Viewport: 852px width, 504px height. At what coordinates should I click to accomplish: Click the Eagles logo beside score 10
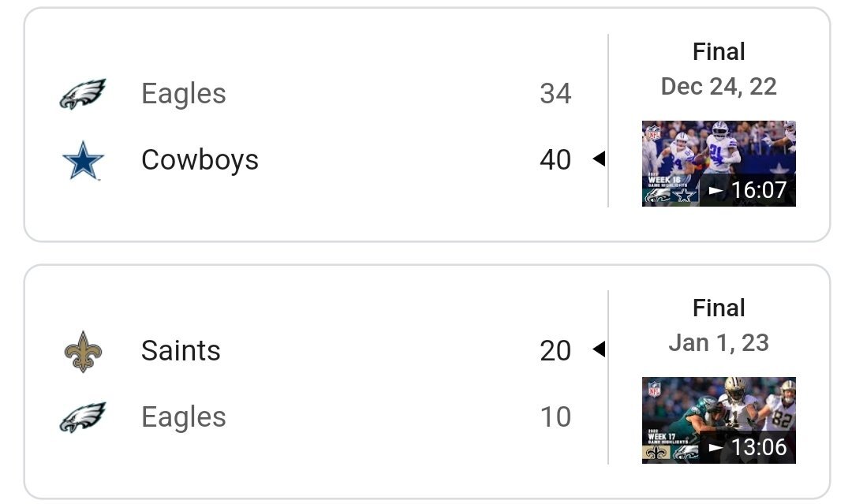pyautogui.click(x=83, y=417)
